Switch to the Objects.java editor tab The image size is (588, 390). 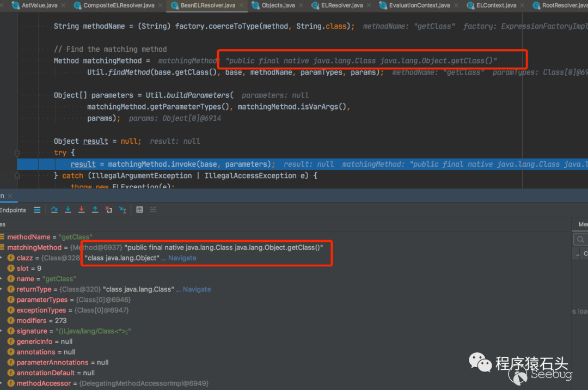pyautogui.click(x=278, y=5)
